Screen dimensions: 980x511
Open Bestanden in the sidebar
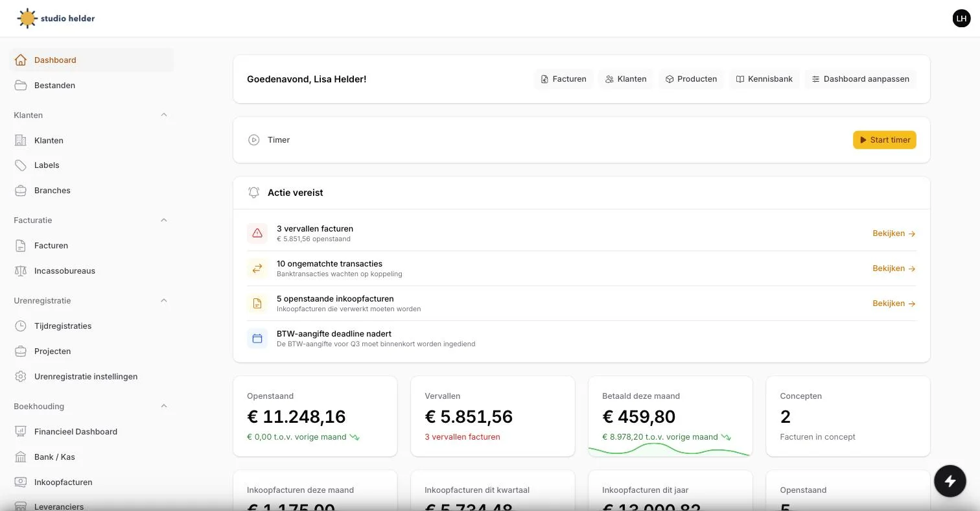91,85
